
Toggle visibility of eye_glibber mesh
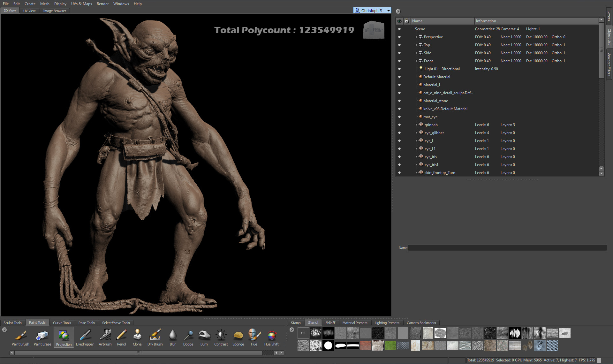pyautogui.click(x=399, y=133)
